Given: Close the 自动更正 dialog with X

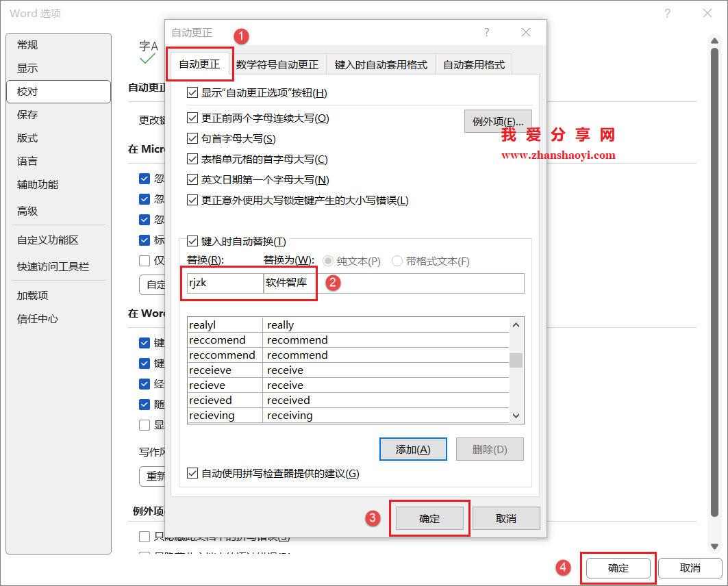Looking at the screenshot, I should click(x=525, y=32).
